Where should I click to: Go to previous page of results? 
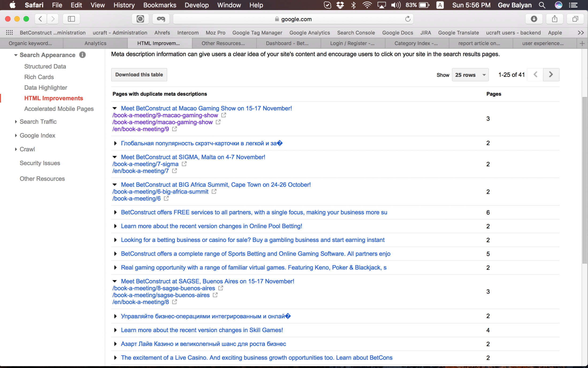(x=535, y=75)
